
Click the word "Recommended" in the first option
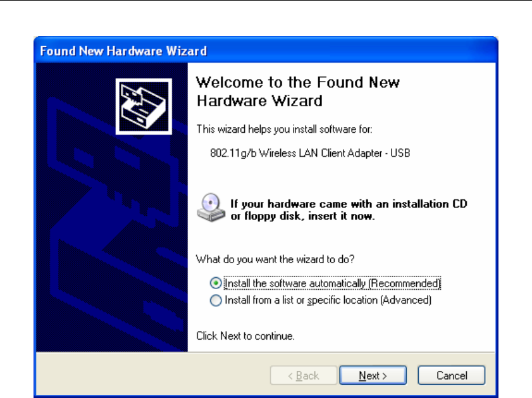404,283
